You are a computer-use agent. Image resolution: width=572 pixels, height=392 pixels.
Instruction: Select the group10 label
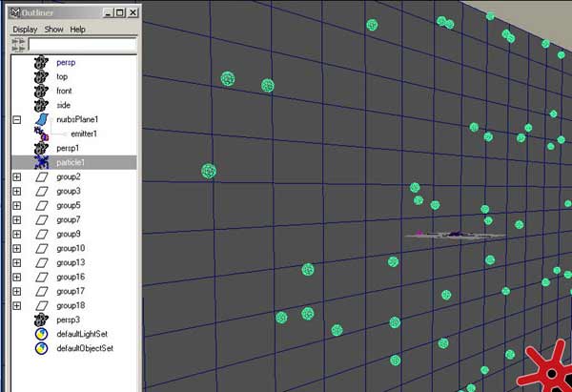[x=71, y=249]
